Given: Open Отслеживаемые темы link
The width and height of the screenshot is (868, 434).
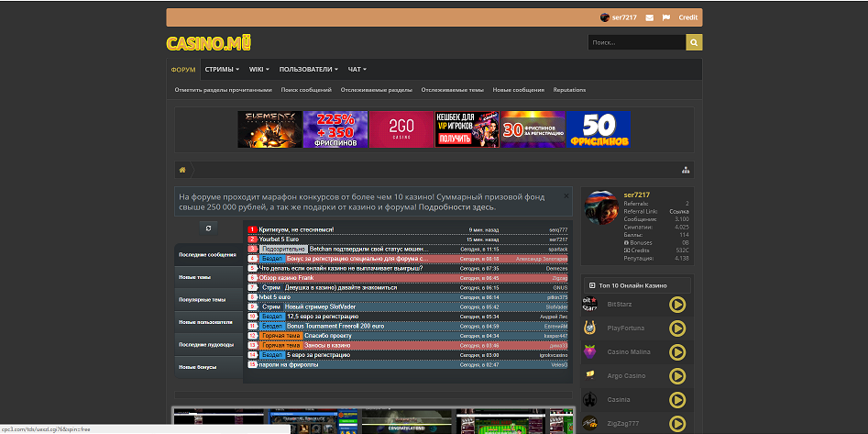Looking at the screenshot, I should 452,90.
